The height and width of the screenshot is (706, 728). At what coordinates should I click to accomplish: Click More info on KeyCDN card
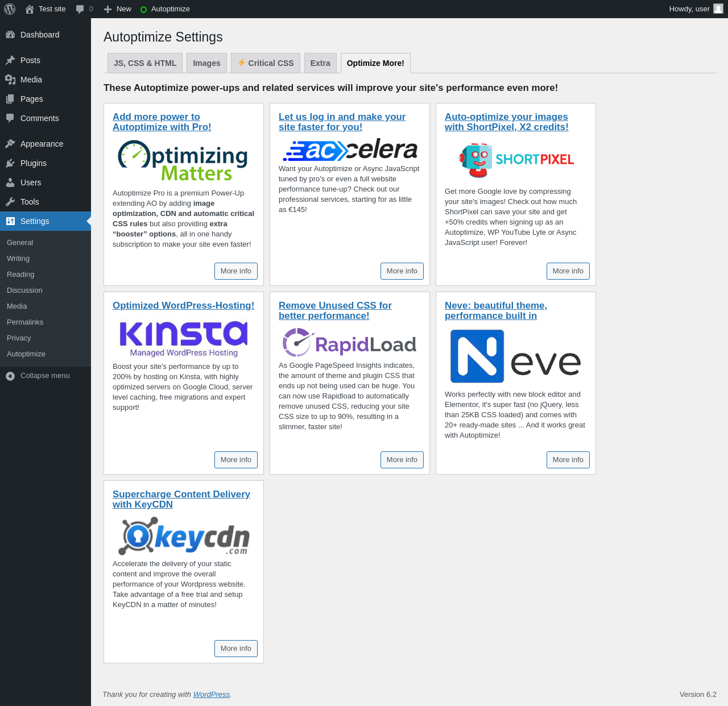236,649
